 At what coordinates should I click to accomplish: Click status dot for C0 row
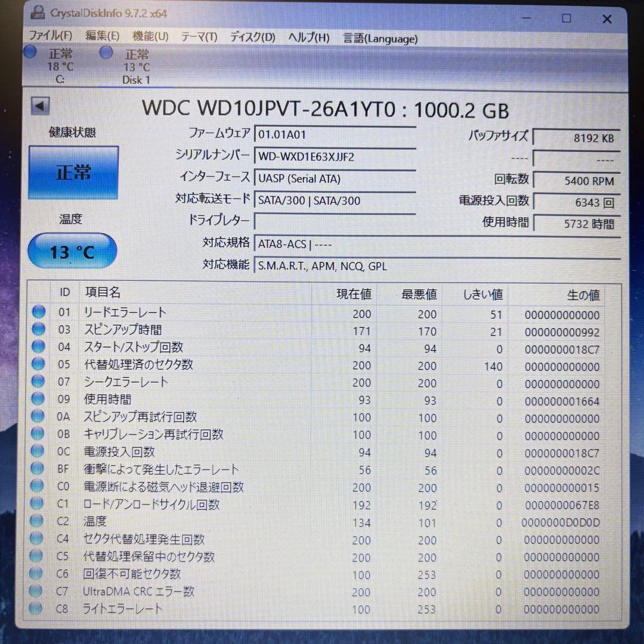click(x=36, y=486)
